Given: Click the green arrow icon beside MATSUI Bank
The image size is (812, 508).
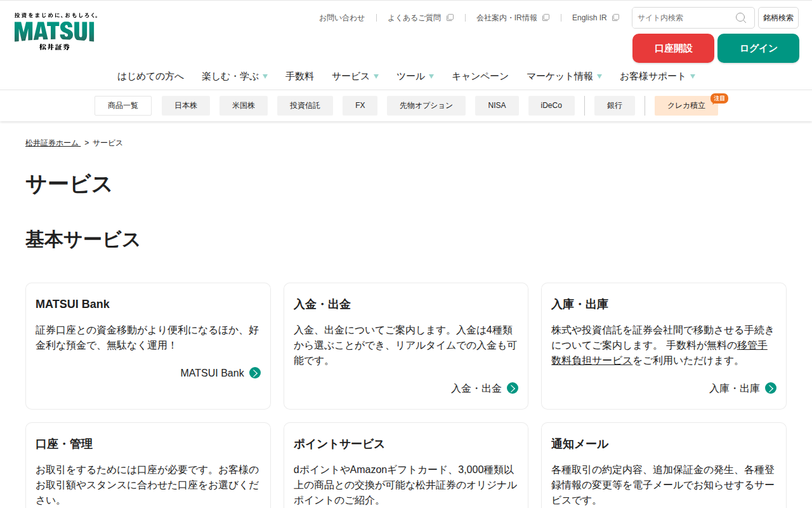Looking at the screenshot, I should tap(255, 373).
